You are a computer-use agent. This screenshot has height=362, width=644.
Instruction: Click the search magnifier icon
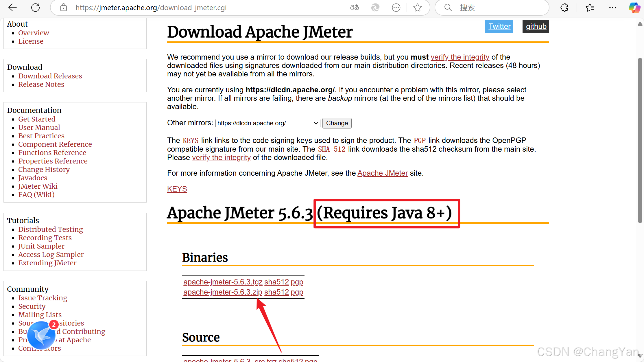tap(448, 8)
